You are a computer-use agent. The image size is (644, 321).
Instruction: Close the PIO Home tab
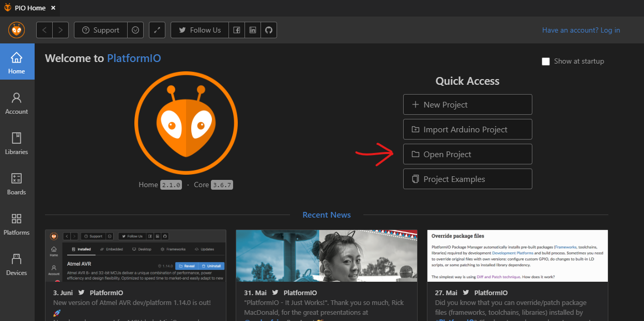[53, 8]
